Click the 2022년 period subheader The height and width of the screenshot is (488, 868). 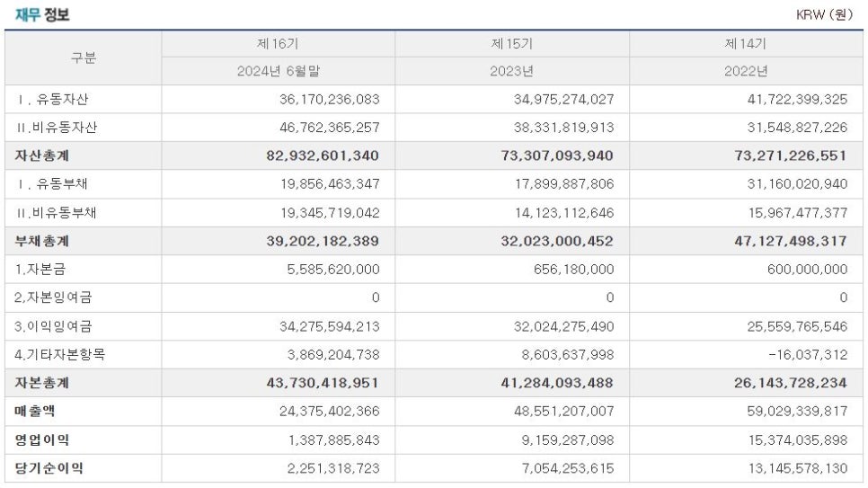746,72
